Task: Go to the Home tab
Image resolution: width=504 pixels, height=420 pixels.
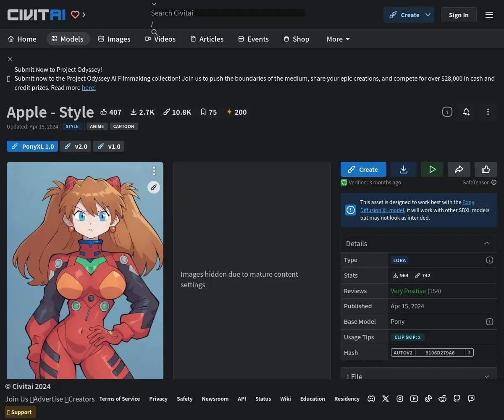Action: pyautogui.click(x=22, y=39)
